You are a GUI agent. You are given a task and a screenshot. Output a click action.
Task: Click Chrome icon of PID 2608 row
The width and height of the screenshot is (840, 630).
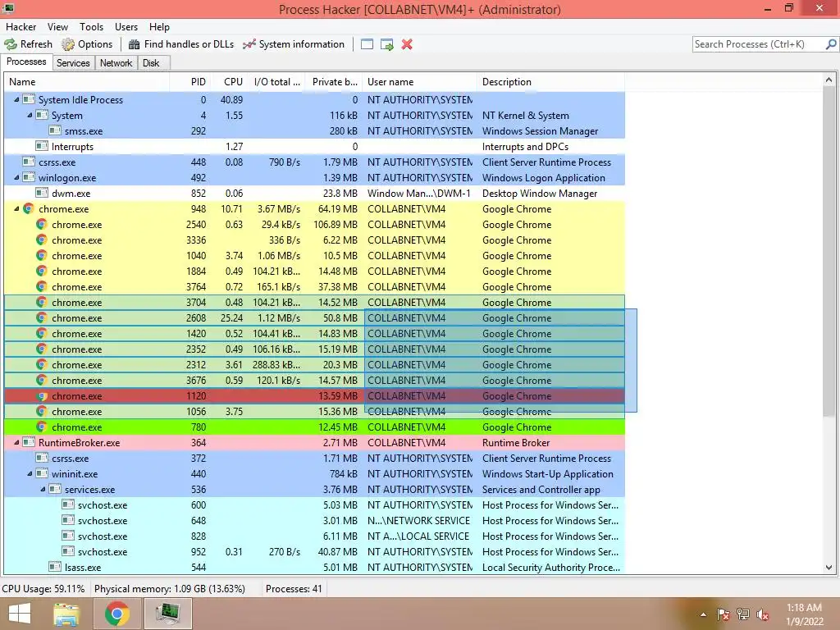41,317
